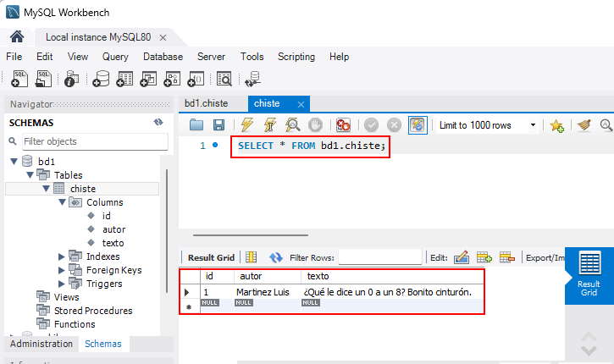This screenshot has height=364, width=614.
Task: Go to the Home screen icon
Action: tap(17, 37)
